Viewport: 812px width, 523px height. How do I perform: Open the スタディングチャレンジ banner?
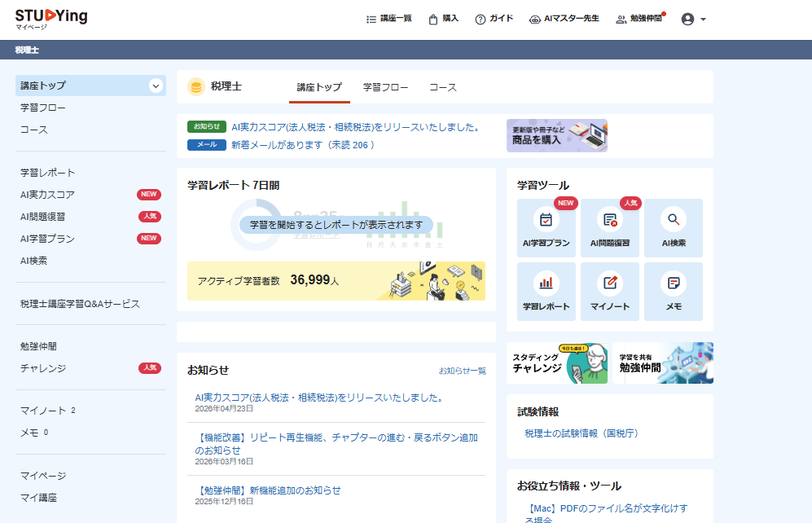[x=557, y=363]
